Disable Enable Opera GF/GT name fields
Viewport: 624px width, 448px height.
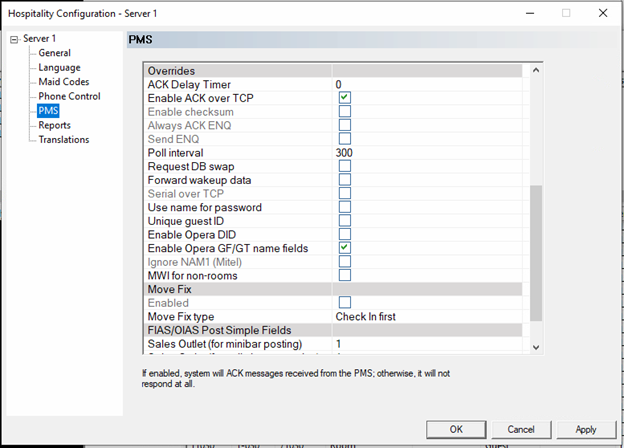(344, 248)
